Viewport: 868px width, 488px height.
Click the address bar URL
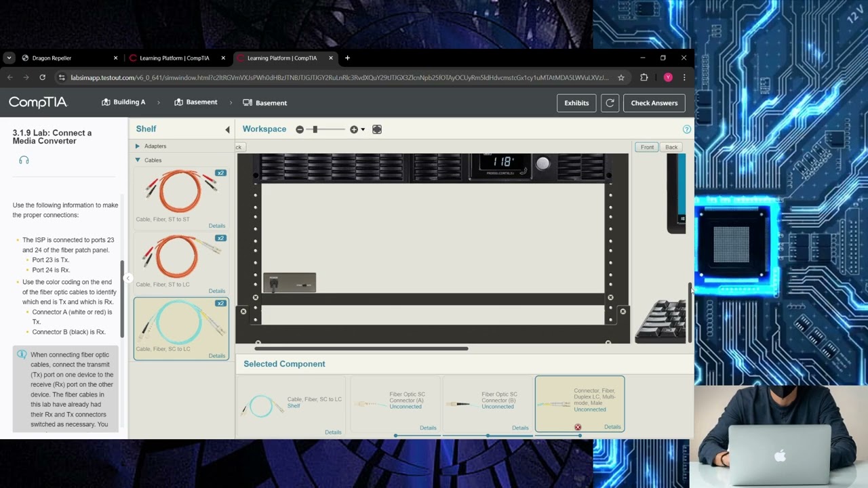click(339, 78)
